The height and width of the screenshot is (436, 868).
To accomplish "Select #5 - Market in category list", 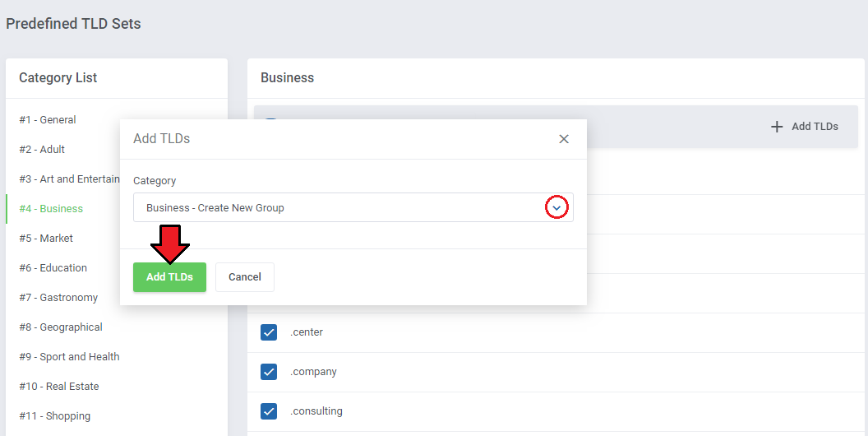I will coord(46,239).
